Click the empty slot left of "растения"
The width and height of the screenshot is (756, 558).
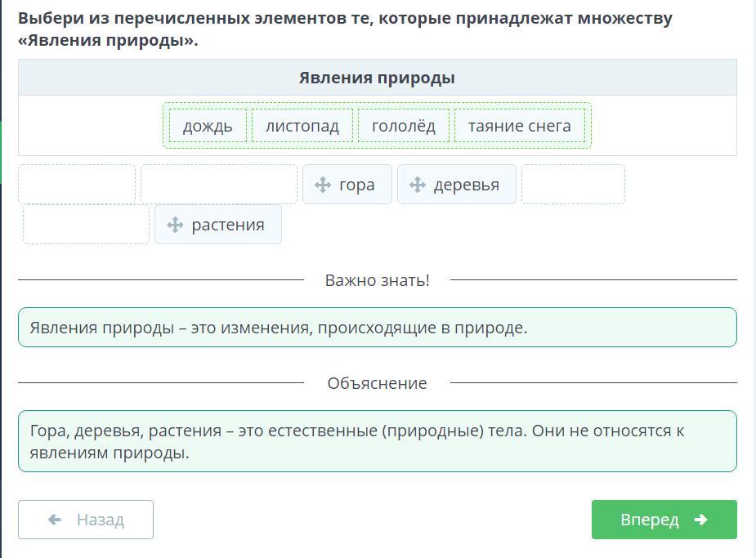[86, 225]
